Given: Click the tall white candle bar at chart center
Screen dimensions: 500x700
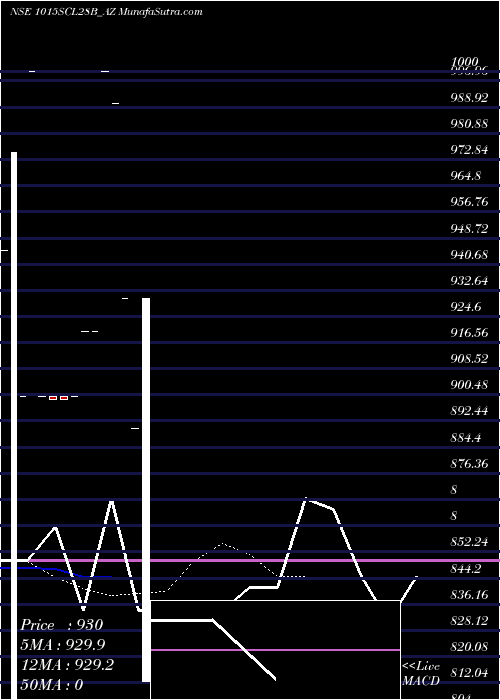Looking at the screenshot, I should click(x=146, y=490).
